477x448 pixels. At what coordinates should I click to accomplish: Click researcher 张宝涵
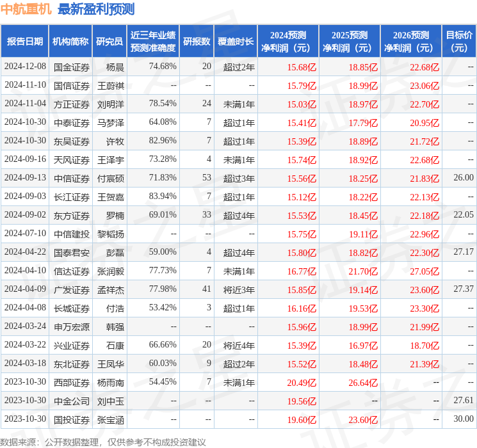[x=111, y=420]
